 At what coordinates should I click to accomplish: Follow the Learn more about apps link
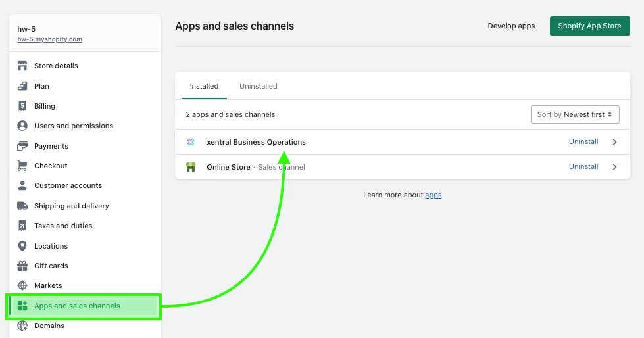[x=433, y=195]
